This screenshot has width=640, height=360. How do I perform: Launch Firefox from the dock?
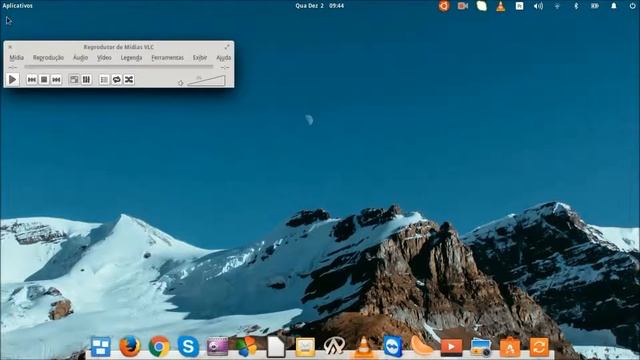tap(130, 347)
